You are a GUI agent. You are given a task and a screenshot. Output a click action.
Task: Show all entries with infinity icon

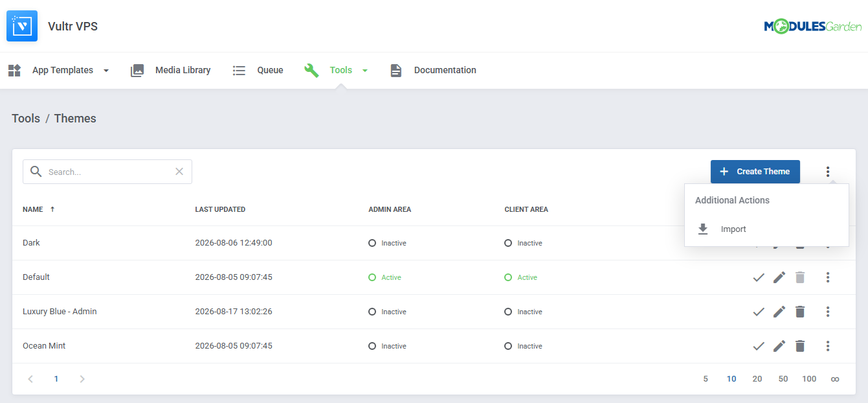[835, 379]
